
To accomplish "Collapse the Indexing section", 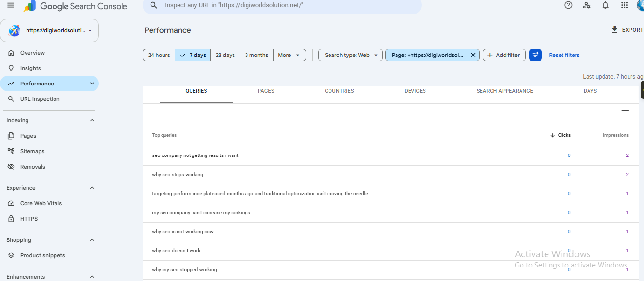I will pyautogui.click(x=92, y=120).
